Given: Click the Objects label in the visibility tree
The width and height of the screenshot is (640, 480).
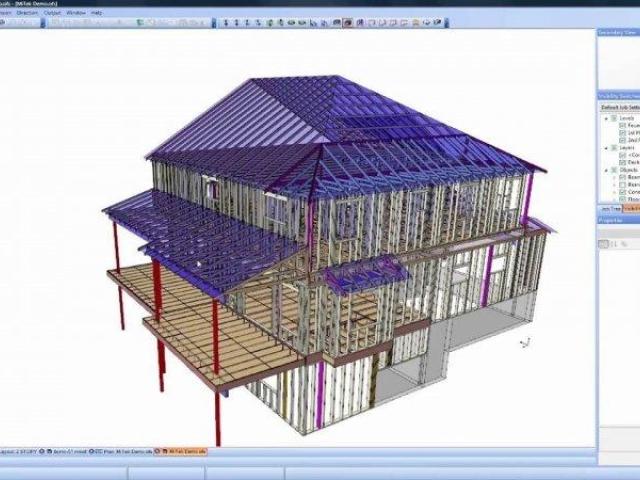Looking at the screenshot, I should [629, 170].
